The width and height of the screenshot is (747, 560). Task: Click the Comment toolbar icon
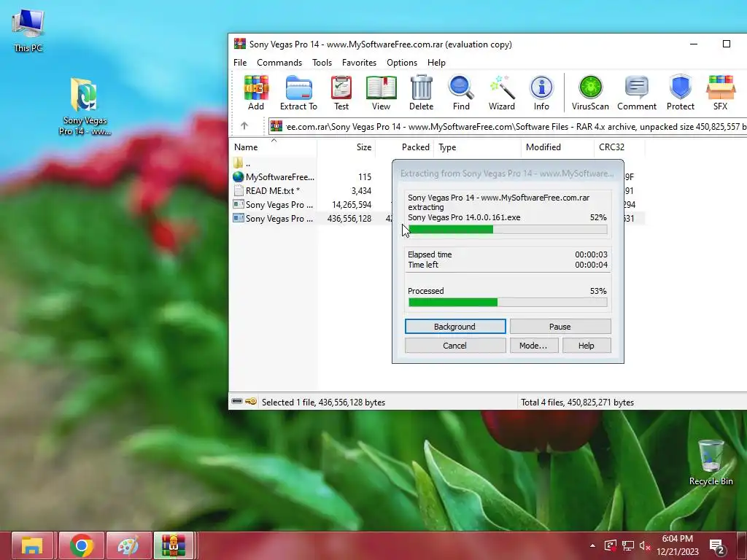tap(636, 93)
